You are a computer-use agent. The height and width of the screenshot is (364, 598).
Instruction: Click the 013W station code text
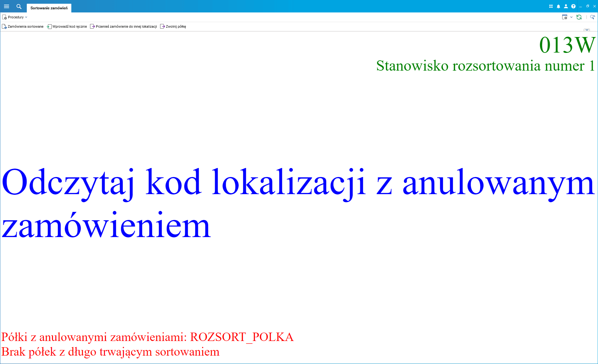[567, 45]
